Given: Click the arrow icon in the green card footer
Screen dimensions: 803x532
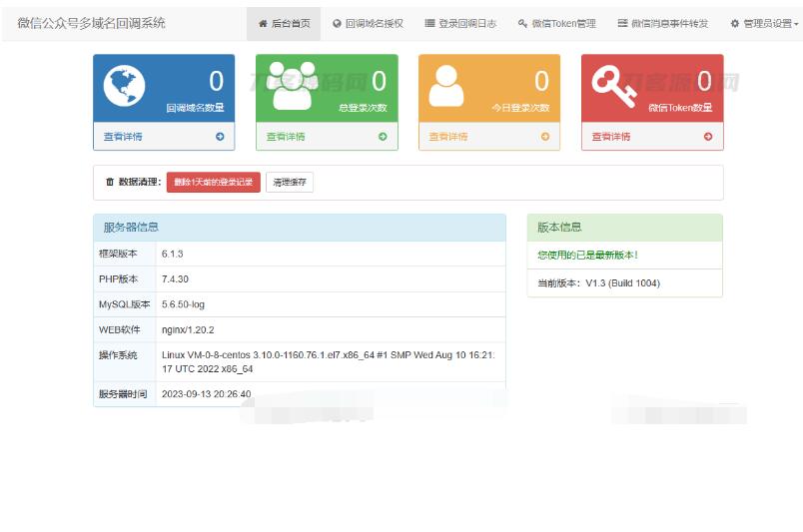Looking at the screenshot, I should [x=383, y=137].
